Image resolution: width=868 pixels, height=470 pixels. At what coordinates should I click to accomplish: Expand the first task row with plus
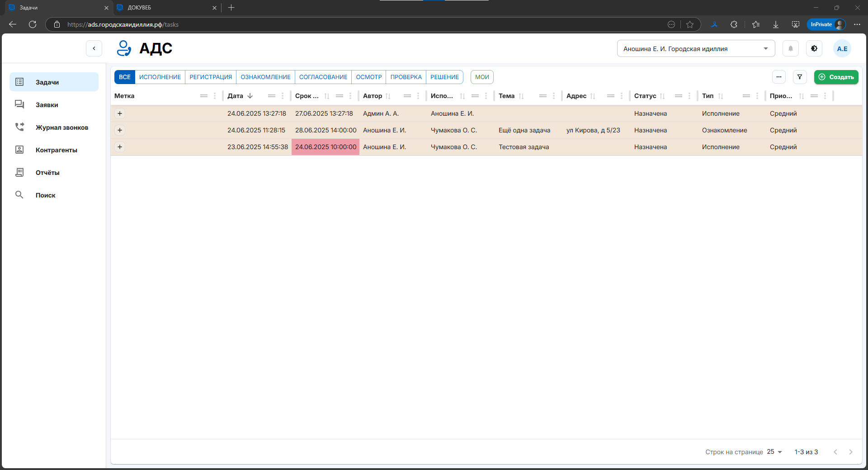coord(120,113)
